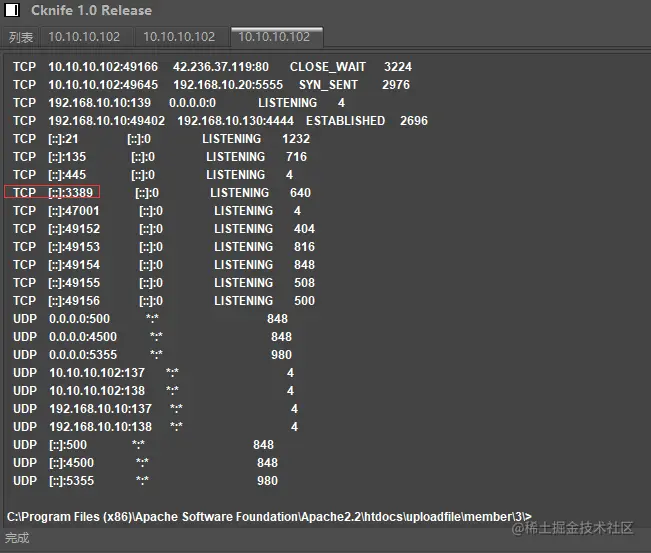651x553 pixels.
Task: Click the 完成 status bar text
Action: 17,538
